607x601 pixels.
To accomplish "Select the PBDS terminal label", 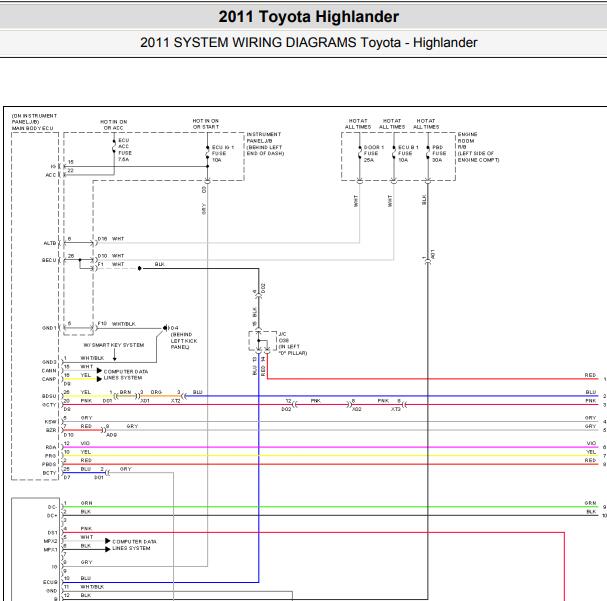I will pos(49,464).
